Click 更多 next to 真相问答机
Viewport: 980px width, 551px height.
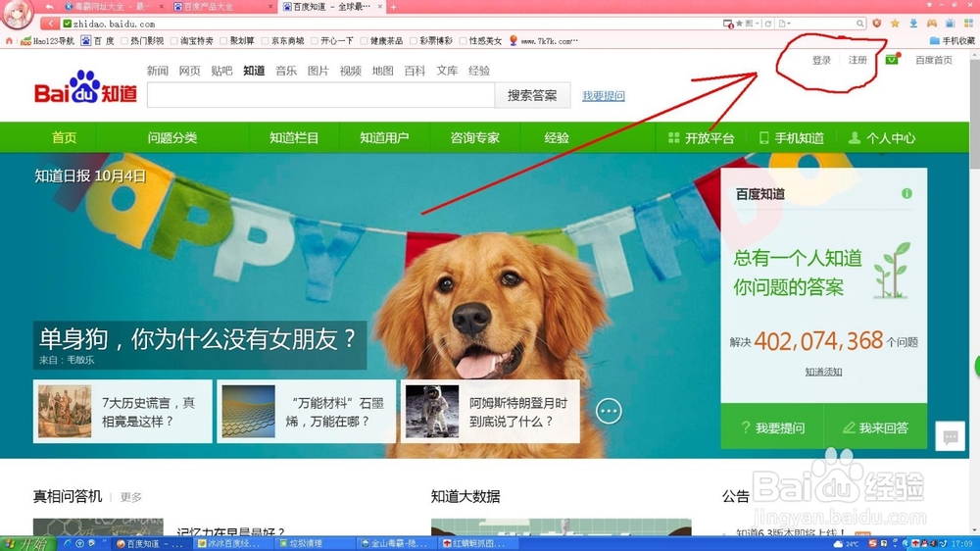tap(131, 497)
